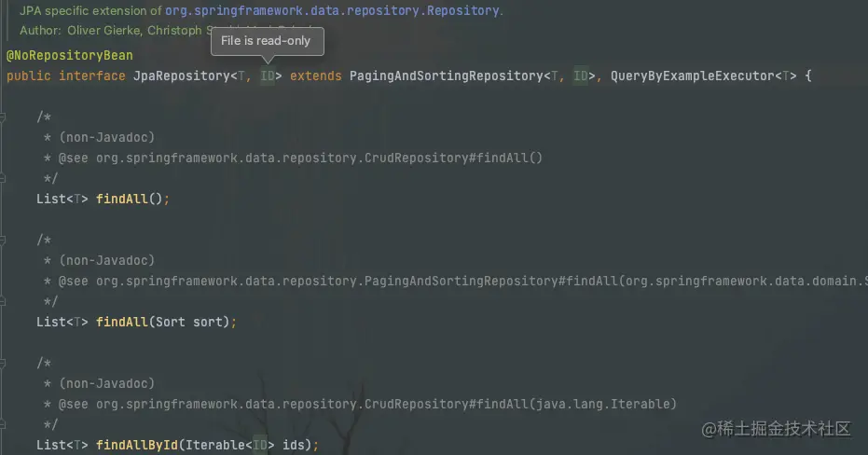
Task: Select PagingAndSortingRepository in the extends clause
Action: click(x=447, y=76)
